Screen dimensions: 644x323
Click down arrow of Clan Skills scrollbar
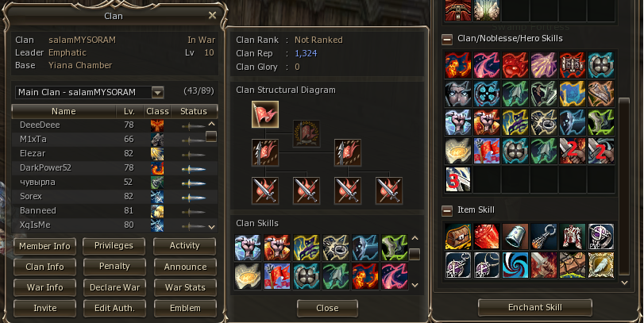pos(415,285)
